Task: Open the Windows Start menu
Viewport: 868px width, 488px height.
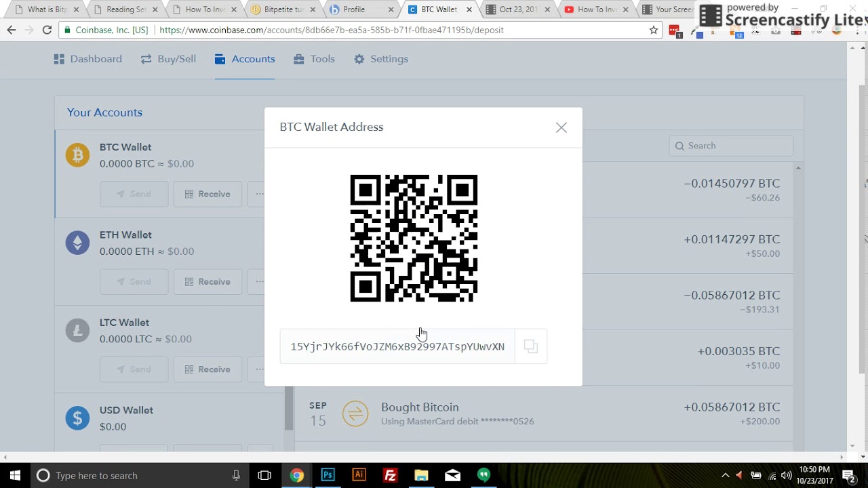Action: tap(15, 475)
